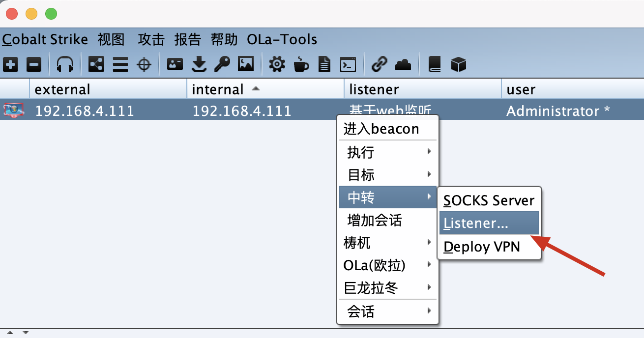This screenshot has width=644, height=338.
Task: Sort sessions by the internal column header
Action: coord(265,89)
